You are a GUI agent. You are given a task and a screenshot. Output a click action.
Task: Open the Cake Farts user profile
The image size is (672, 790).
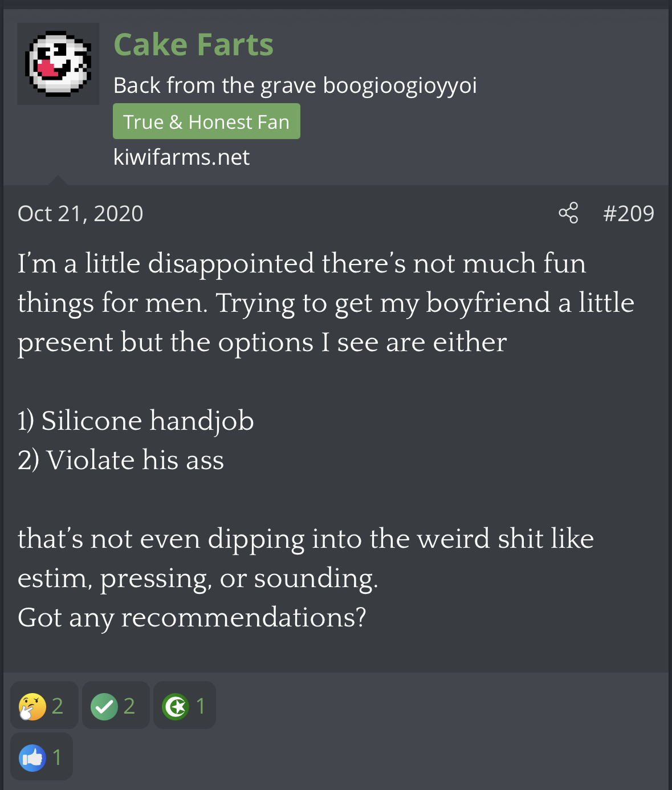click(194, 44)
